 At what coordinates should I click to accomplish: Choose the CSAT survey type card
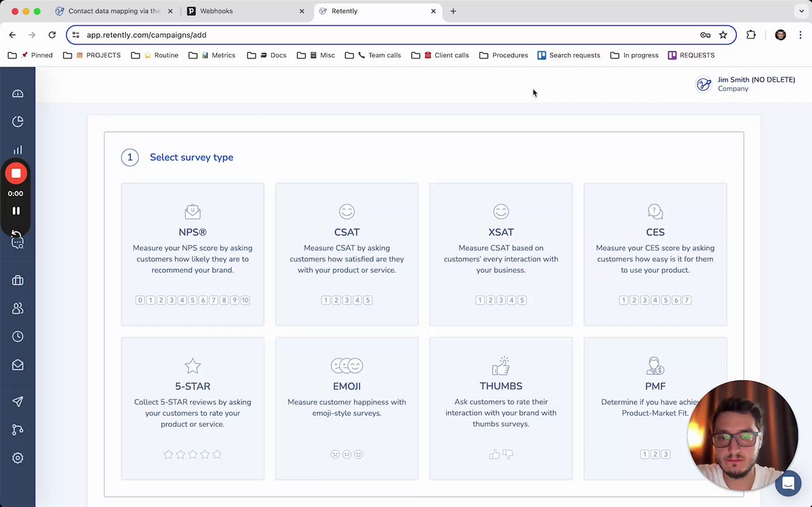click(346, 254)
